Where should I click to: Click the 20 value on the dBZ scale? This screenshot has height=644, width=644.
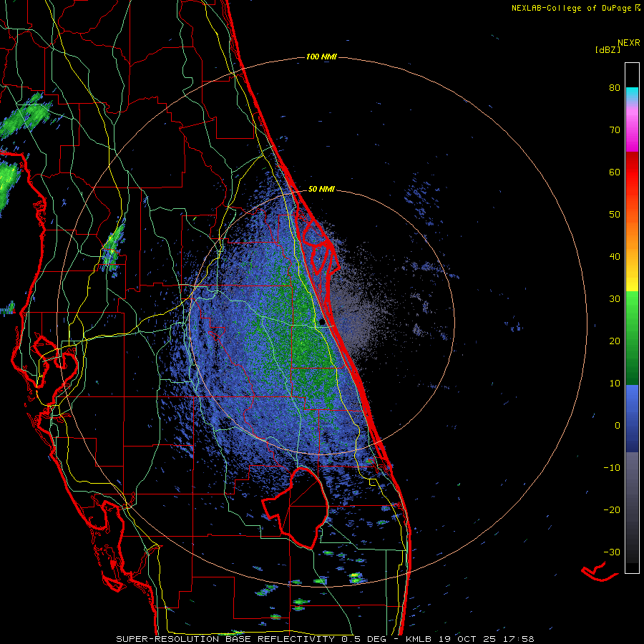tap(615, 341)
